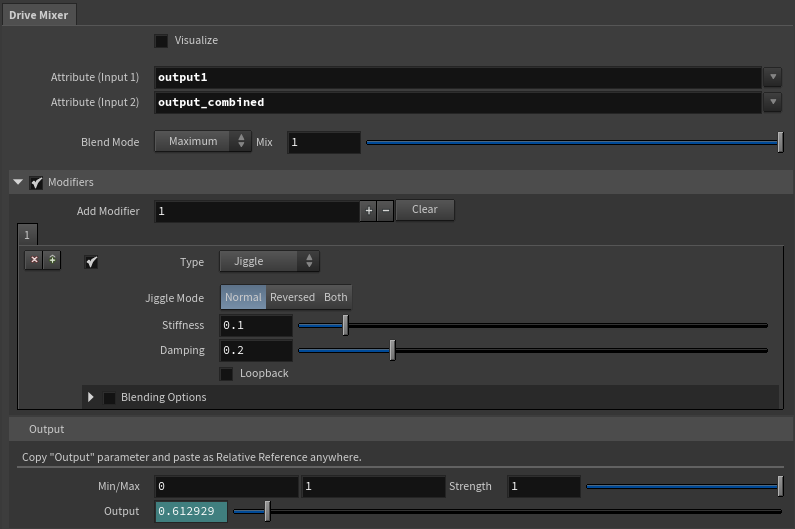Click the Mix slider track
Viewport: 795px width, 529px height.
pos(573,143)
